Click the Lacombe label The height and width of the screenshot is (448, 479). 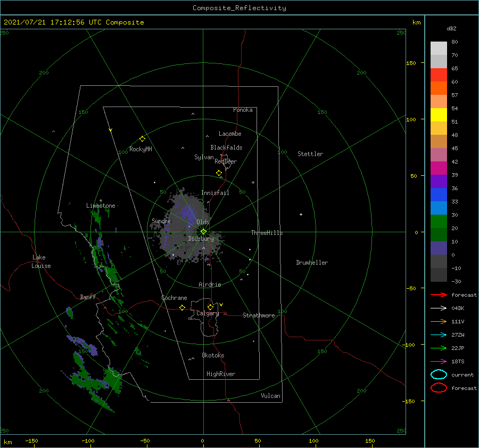230,134
